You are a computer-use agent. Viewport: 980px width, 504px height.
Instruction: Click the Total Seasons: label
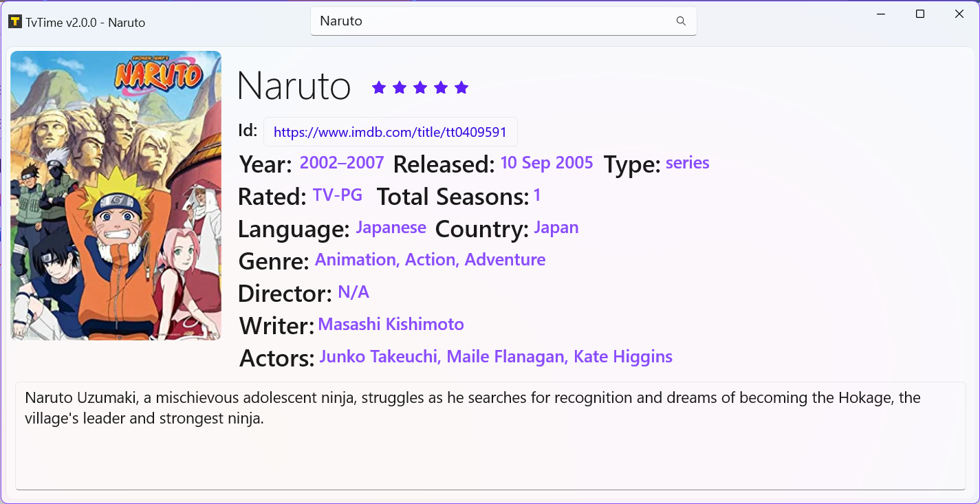453,197
